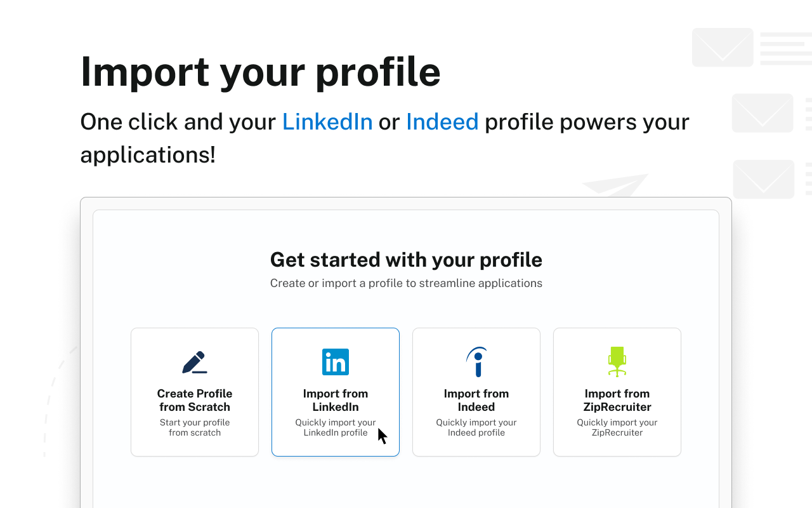Click the middle faded envelope icon
Viewport: 812px width, 508px height.
[x=763, y=113]
